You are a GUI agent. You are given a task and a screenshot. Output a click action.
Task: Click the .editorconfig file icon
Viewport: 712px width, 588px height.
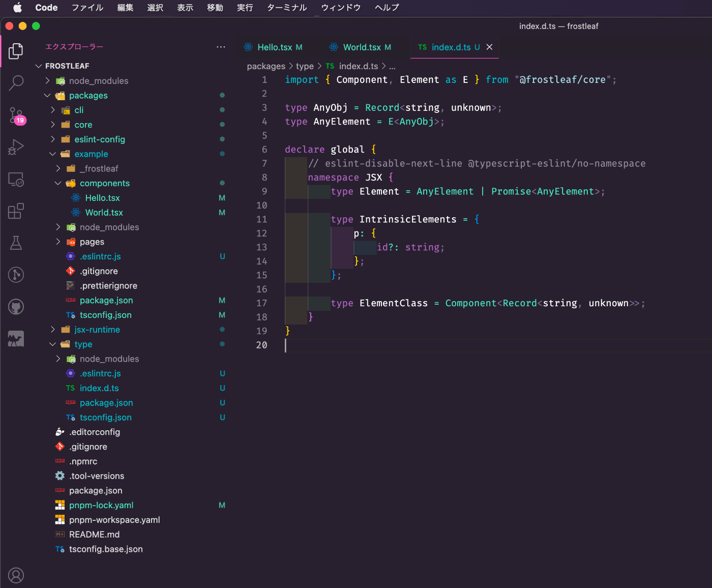60,432
